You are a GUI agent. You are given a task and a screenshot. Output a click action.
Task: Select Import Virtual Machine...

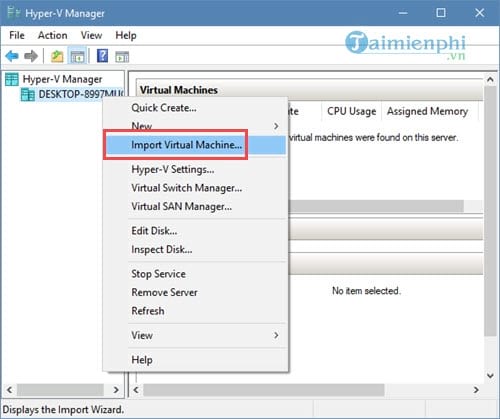click(195, 145)
